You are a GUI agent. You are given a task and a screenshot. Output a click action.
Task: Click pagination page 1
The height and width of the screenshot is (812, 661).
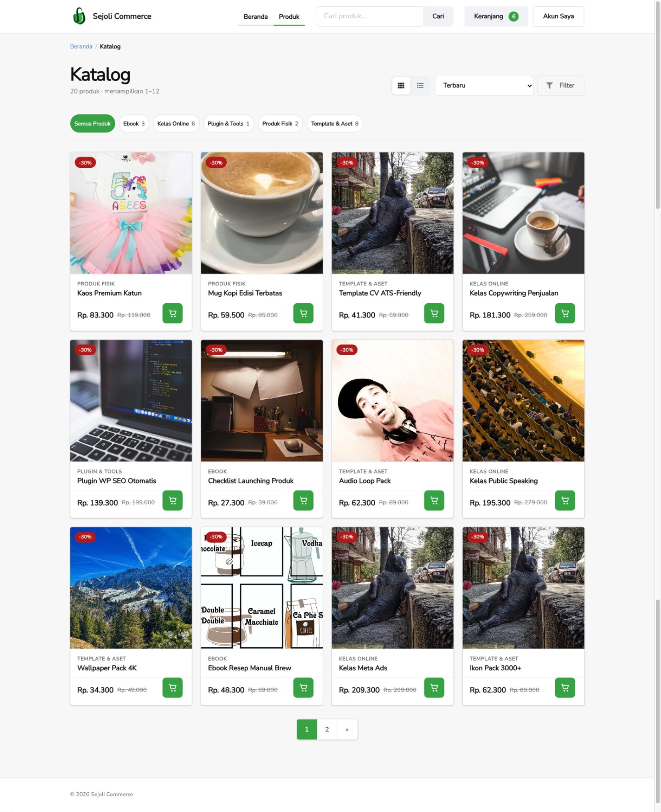(307, 729)
